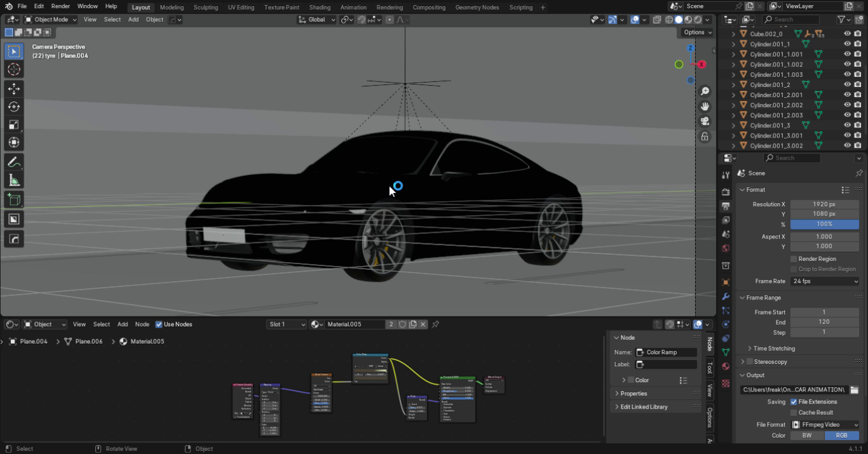Open the Options dropdown in viewport
Image resolution: width=868 pixels, height=454 pixels.
[697, 32]
